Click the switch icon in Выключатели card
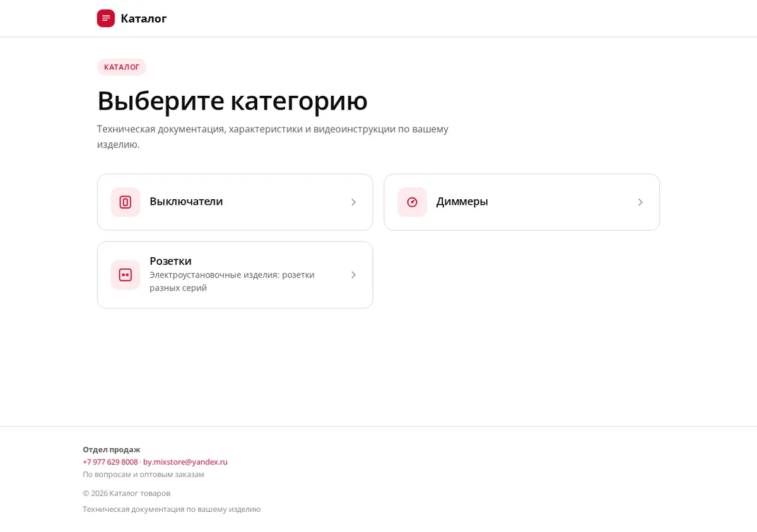Image resolution: width=757 pixels, height=532 pixels. coord(126,202)
